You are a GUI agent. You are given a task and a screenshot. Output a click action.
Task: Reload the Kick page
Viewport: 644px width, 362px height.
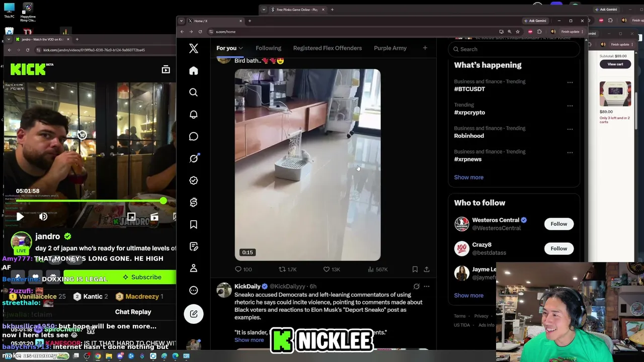point(27,50)
